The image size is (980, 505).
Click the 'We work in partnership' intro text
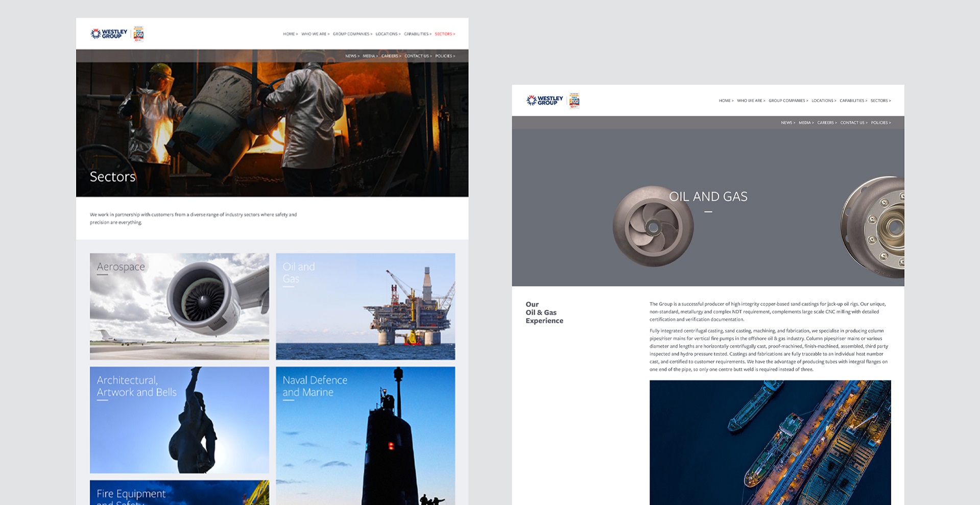(193, 219)
